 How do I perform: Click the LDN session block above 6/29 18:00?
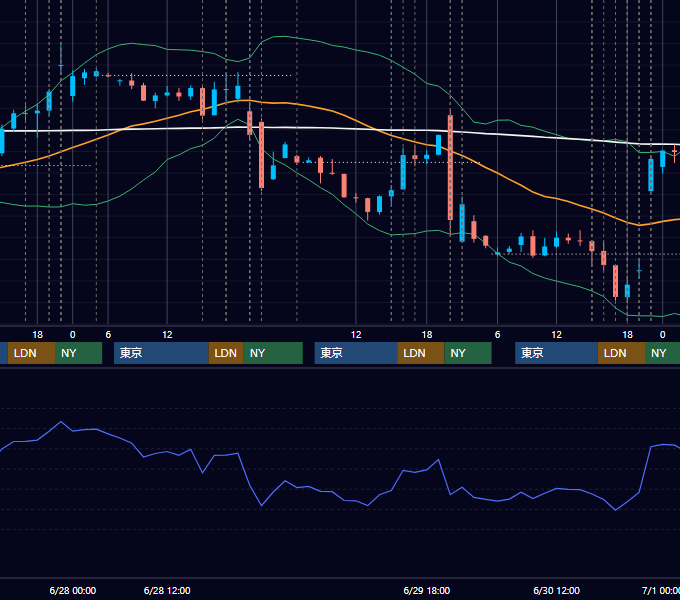[421, 353]
